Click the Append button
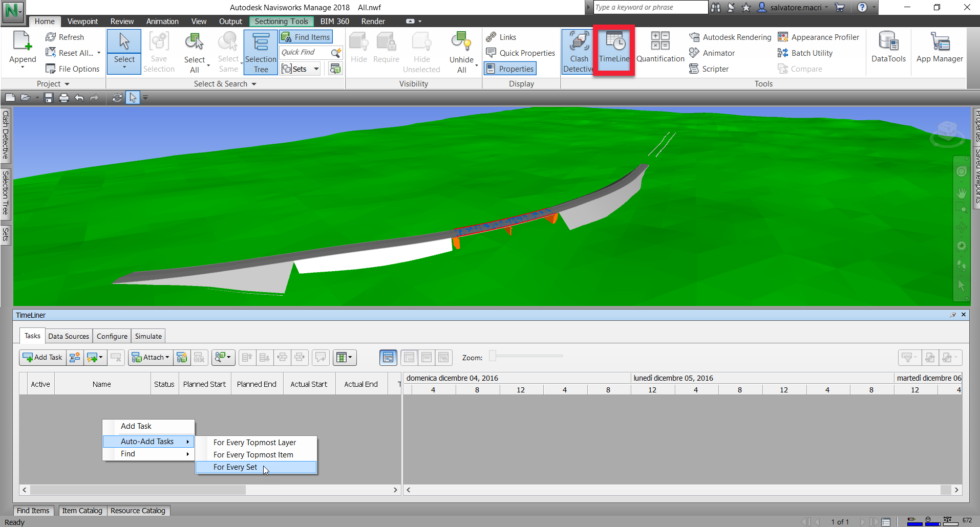The width and height of the screenshot is (980, 527). (22, 49)
